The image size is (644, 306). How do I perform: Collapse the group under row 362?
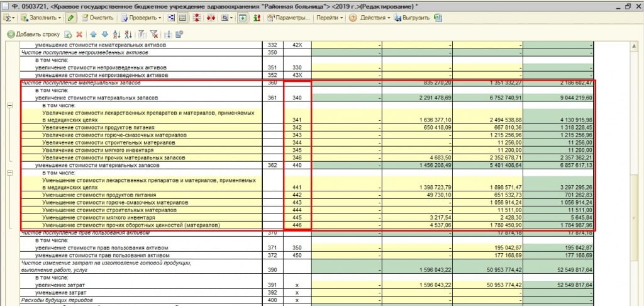click(x=9, y=172)
